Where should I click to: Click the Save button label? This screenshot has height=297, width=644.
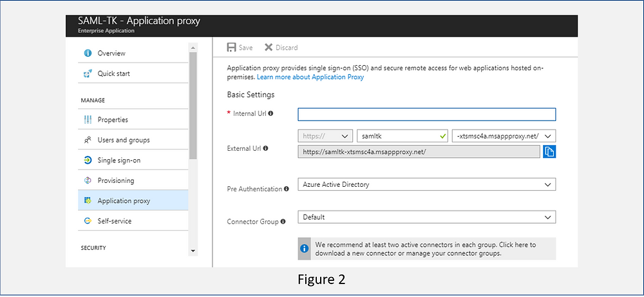point(245,48)
